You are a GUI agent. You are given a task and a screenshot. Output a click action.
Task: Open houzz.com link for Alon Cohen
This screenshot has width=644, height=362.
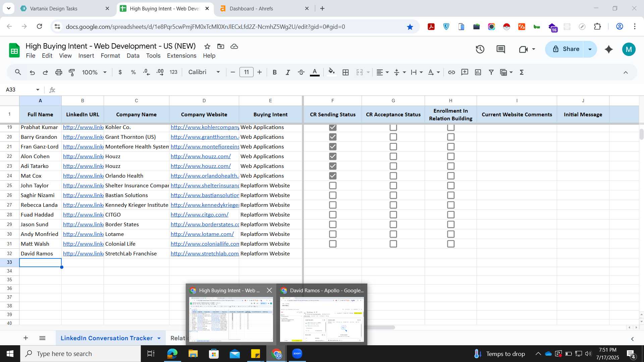point(201,156)
